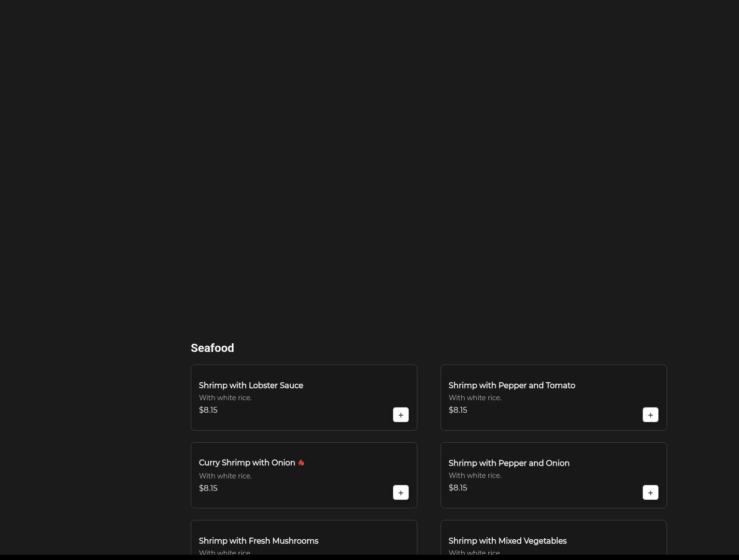
Task: Add Shrimp with Lobster Sauce to cart
Action: tap(401, 415)
